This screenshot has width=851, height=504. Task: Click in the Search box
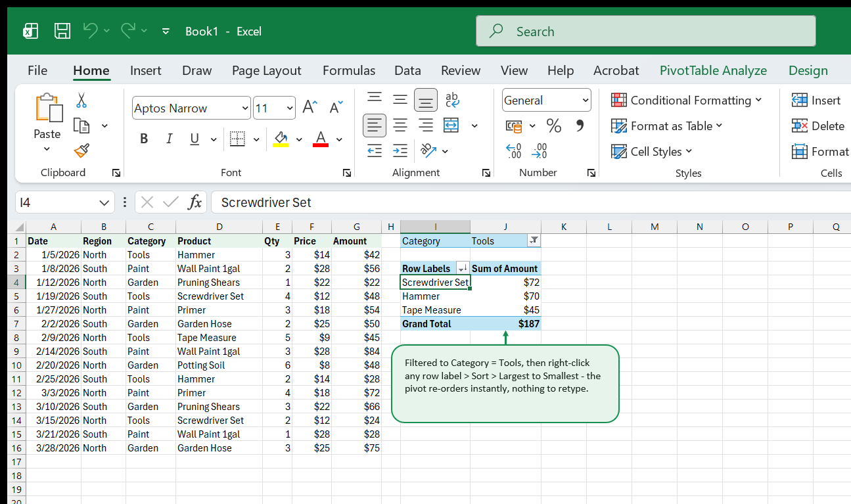tap(646, 31)
